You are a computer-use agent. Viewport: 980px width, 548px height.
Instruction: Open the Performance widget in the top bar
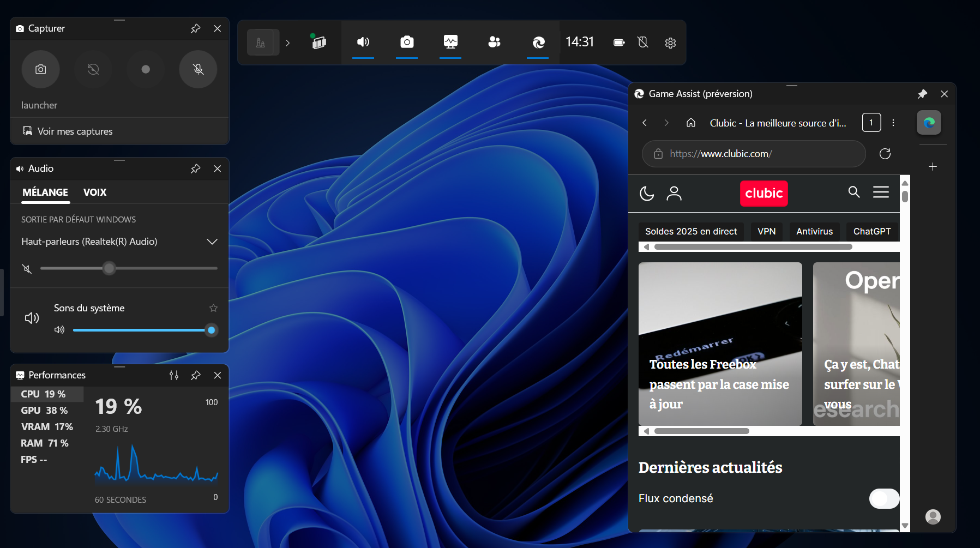pyautogui.click(x=450, y=42)
